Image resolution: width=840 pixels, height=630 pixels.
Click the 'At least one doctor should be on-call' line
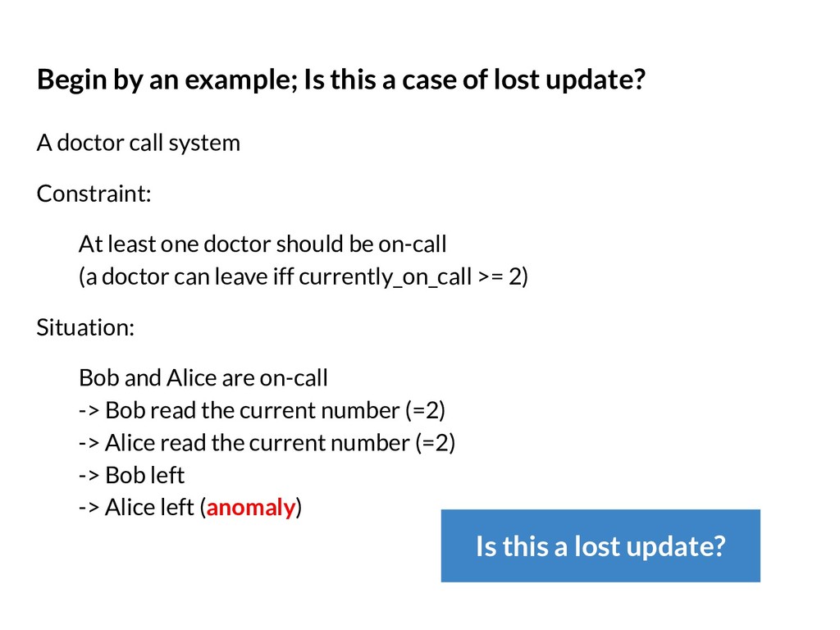point(262,244)
